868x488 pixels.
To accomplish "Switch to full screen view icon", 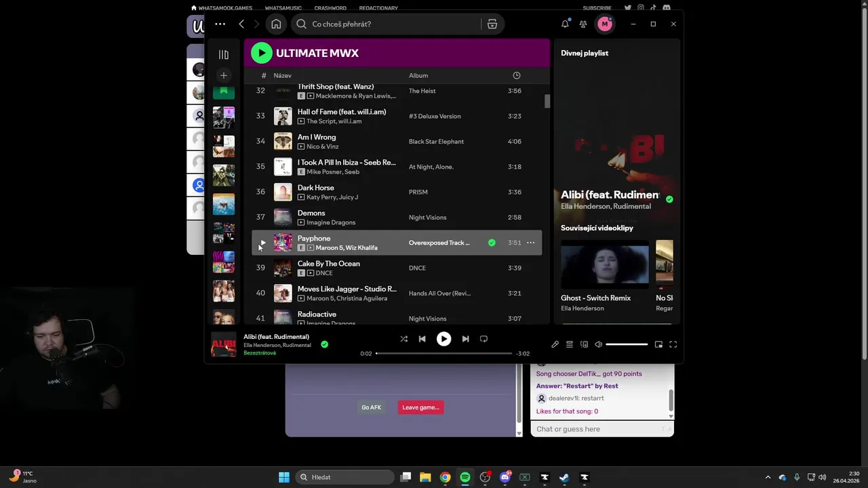I will tap(673, 344).
